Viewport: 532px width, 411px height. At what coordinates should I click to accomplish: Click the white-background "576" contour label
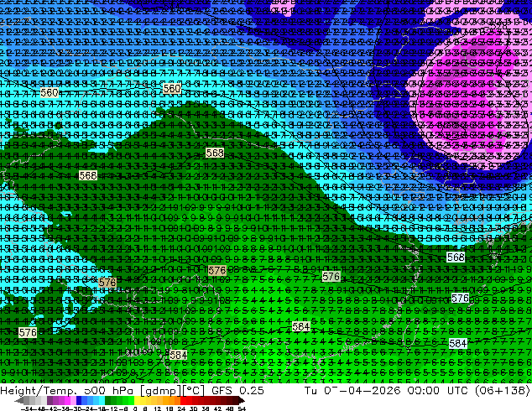click(x=460, y=298)
